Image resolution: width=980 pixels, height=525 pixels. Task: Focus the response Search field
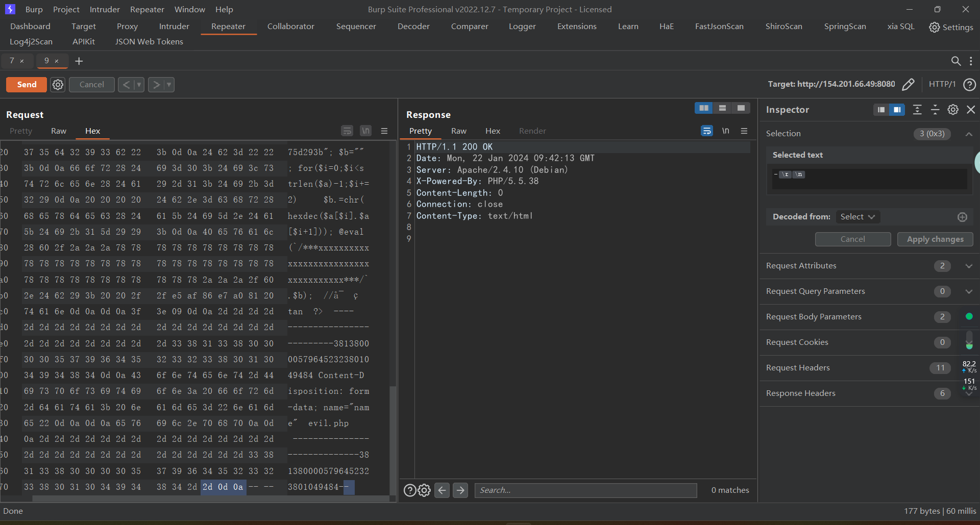586,490
